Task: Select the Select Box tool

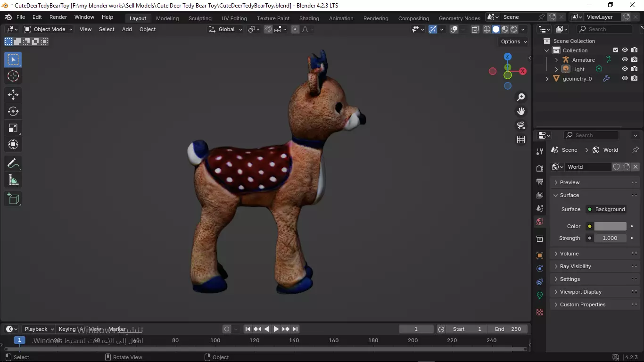Action: click(13, 59)
